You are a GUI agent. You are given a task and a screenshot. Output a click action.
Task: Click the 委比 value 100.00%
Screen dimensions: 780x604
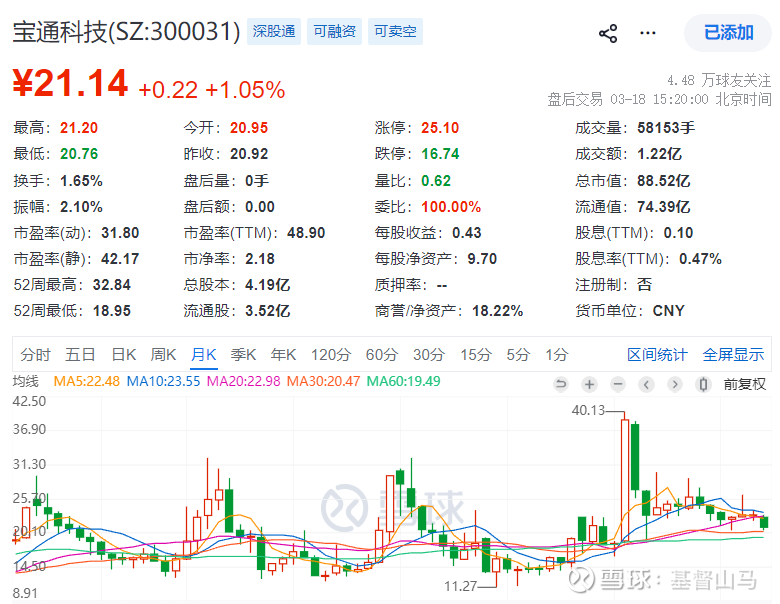(451, 206)
